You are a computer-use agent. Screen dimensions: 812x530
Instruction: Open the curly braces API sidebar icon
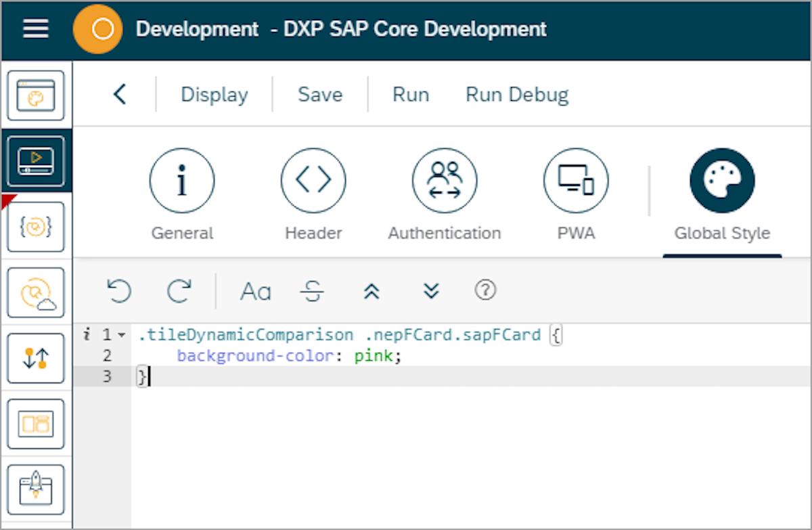[x=36, y=227]
